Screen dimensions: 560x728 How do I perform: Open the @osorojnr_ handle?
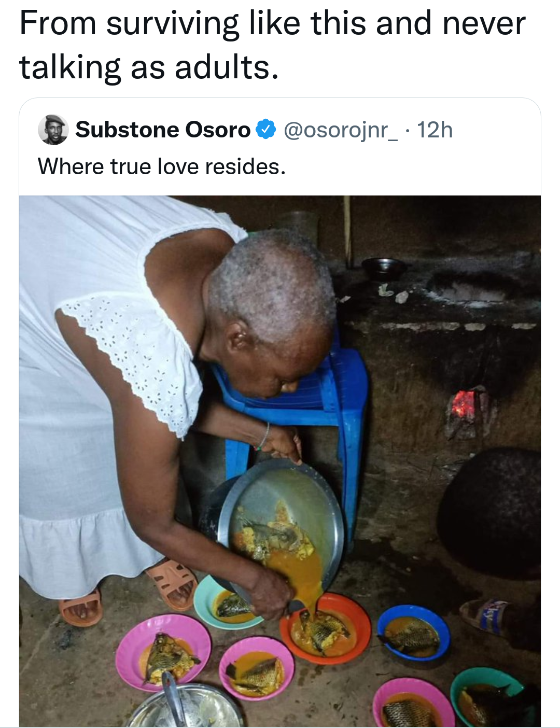pyautogui.click(x=341, y=130)
